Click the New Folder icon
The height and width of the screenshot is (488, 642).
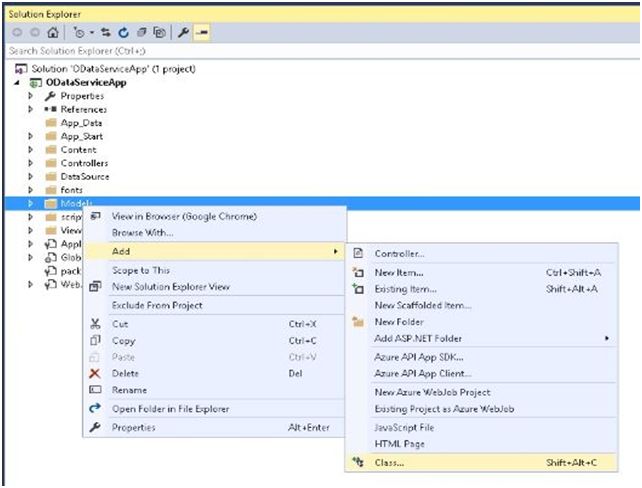358,322
